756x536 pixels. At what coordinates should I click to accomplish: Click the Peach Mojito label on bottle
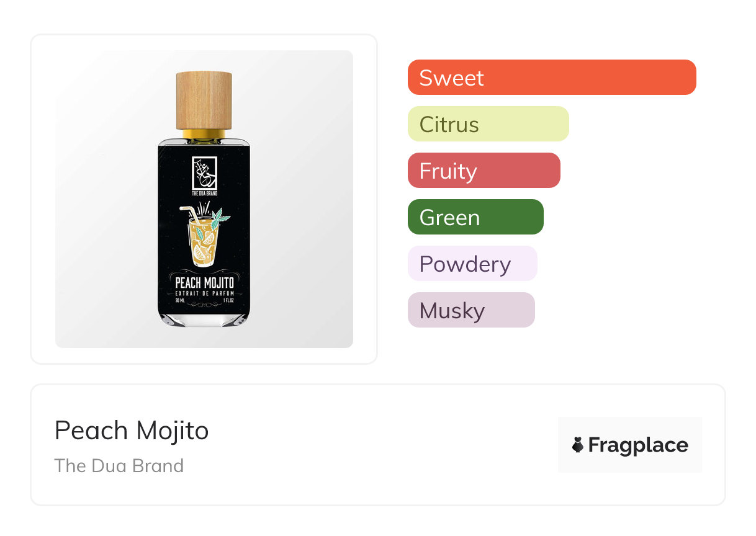tap(204, 284)
